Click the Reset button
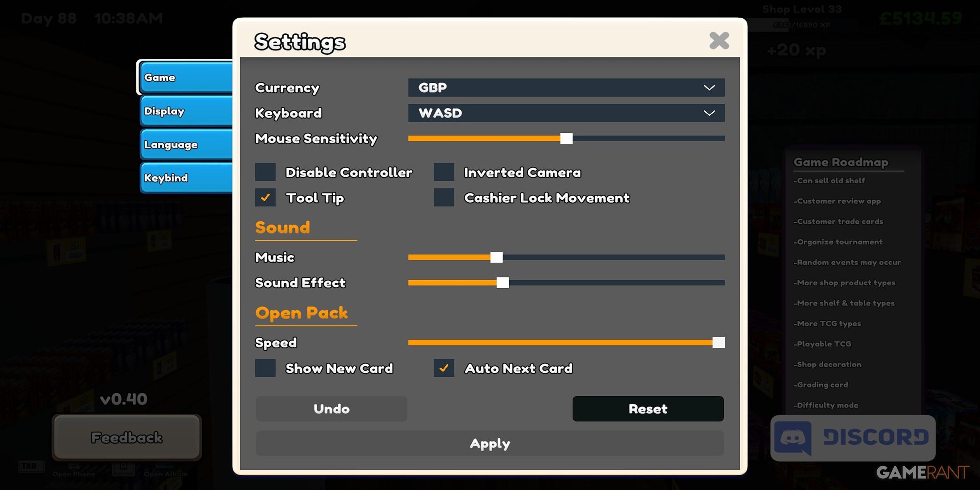 tap(648, 409)
